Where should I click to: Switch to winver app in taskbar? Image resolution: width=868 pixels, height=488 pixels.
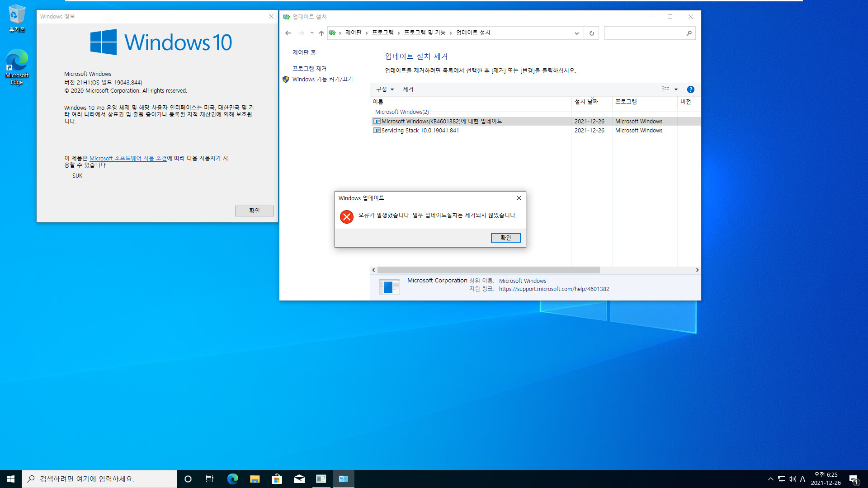pyautogui.click(x=321, y=479)
